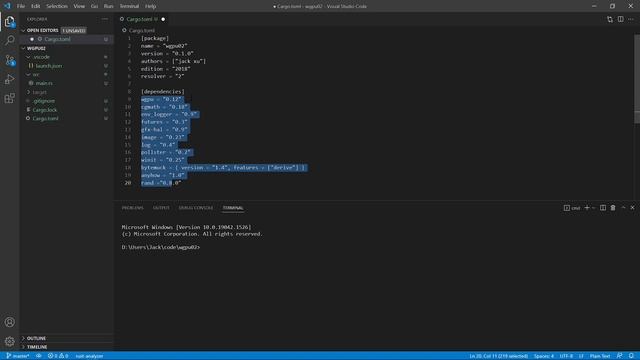640x360 pixels.
Task: Collapse the WGPU02 folder section
Action: coord(23,48)
